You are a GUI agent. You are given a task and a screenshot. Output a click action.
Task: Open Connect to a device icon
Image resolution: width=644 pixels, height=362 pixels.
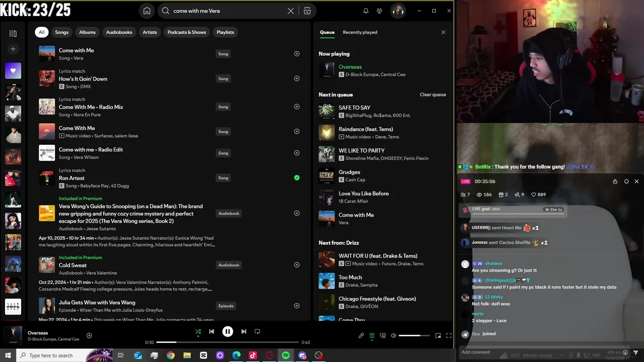tap(383, 335)
